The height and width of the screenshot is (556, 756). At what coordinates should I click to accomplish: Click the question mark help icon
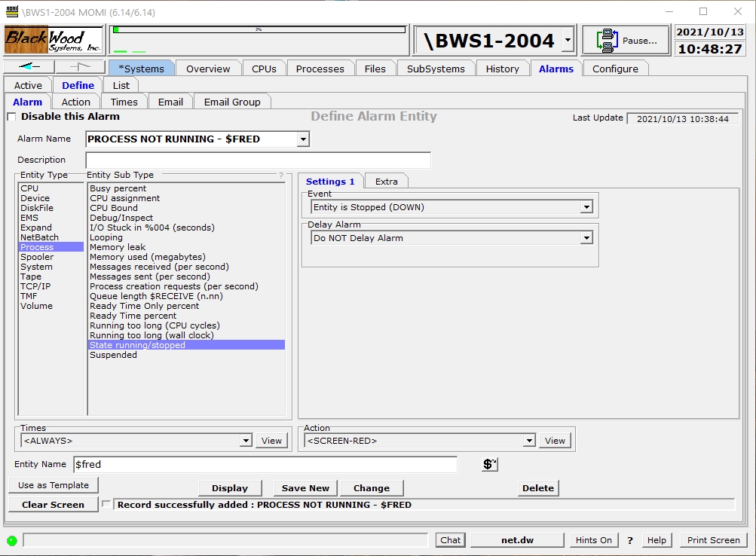click(629, 540)
